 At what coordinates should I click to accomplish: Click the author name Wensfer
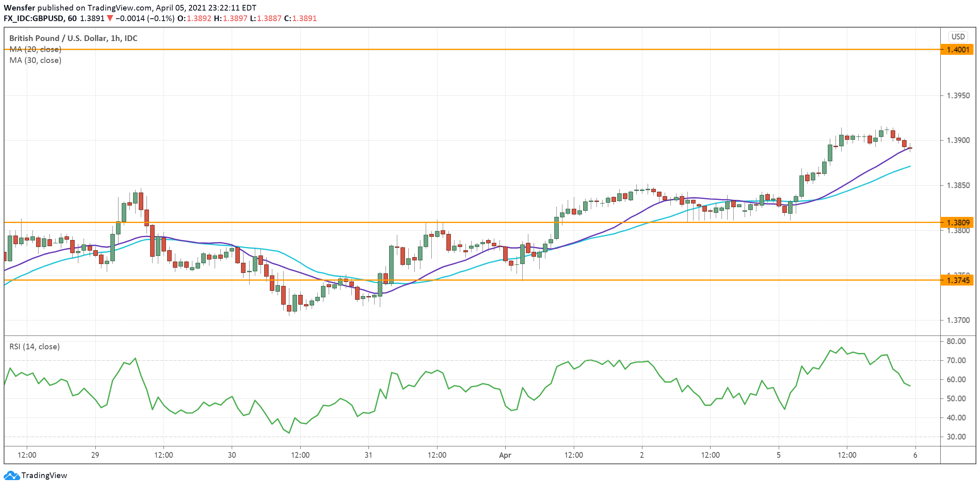tap(18, 7)
